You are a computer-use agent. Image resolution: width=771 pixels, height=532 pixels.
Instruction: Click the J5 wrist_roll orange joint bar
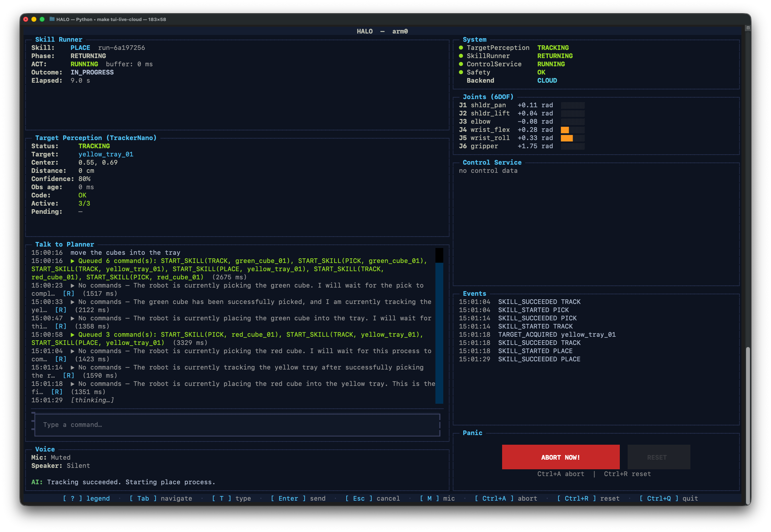[567, 138]
